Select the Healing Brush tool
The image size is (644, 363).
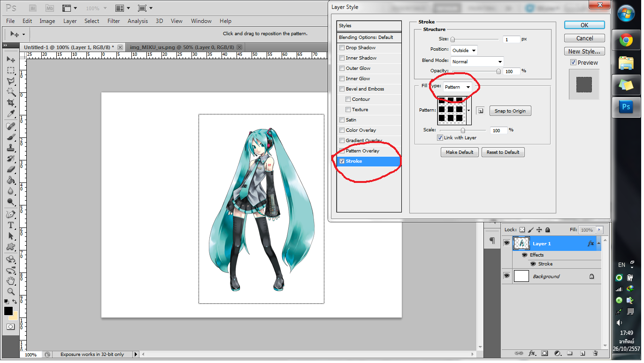tap(10, 127)
